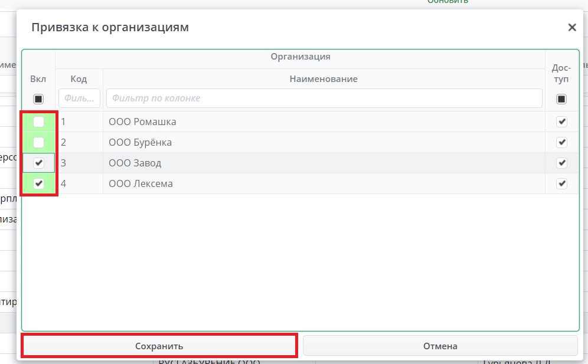The image size is (588, 364).
Task: Select the ООО Бурёнка row name
Action: pyautogui.click(x=142, y=143)
